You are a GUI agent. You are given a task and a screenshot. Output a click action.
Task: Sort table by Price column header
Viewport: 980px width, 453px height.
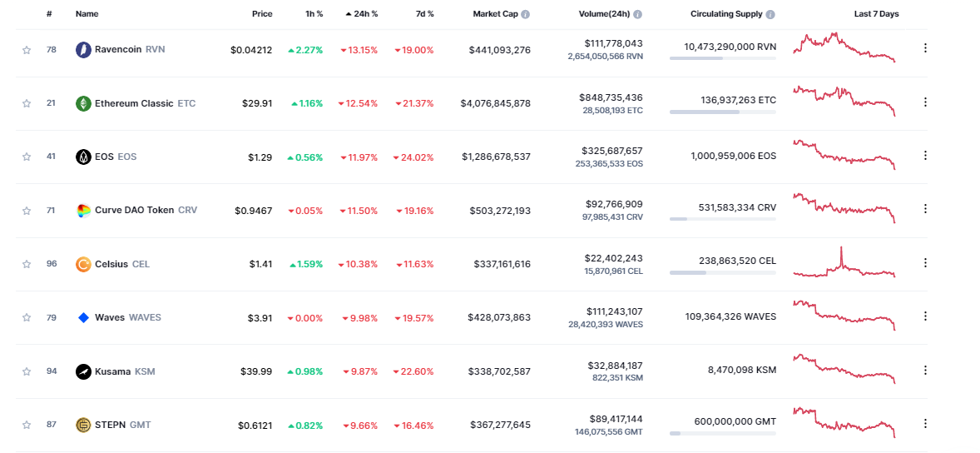(x=262, y=14)
